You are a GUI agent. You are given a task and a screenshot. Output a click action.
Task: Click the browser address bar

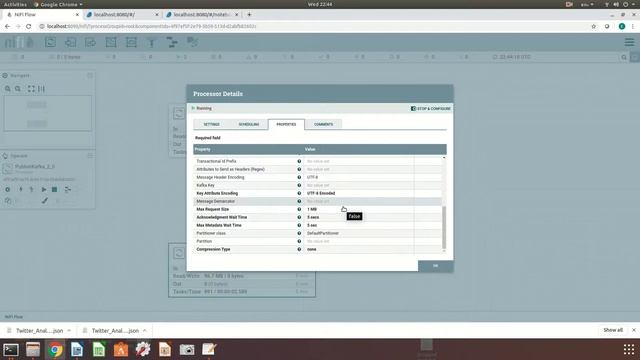[x=314, y=26]
